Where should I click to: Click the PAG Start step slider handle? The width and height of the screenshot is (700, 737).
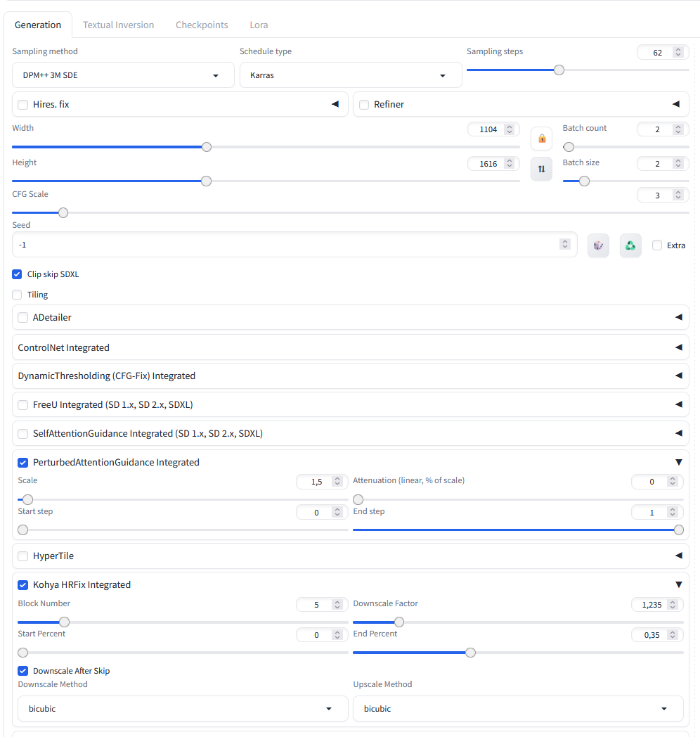pyautogui.click(x=22, y=530)
